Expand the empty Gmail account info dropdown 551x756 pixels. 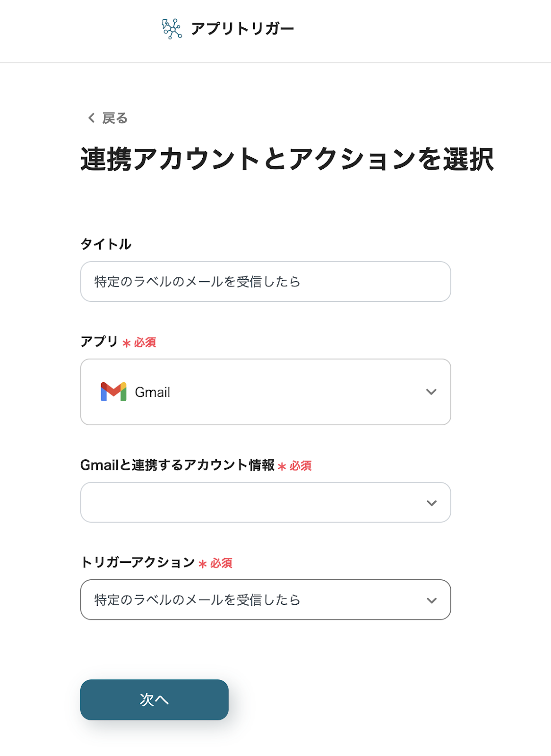pyautogui.click(x=265, y=502)
